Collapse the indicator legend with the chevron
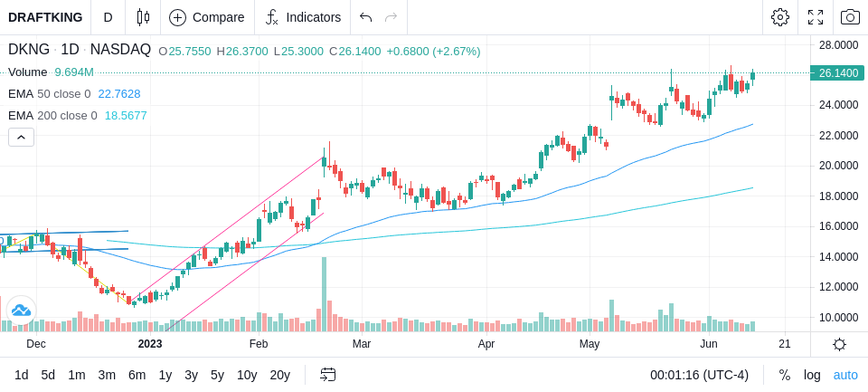Image resolution: width=868 pixels, height=392 pixels. coord(21,137)
